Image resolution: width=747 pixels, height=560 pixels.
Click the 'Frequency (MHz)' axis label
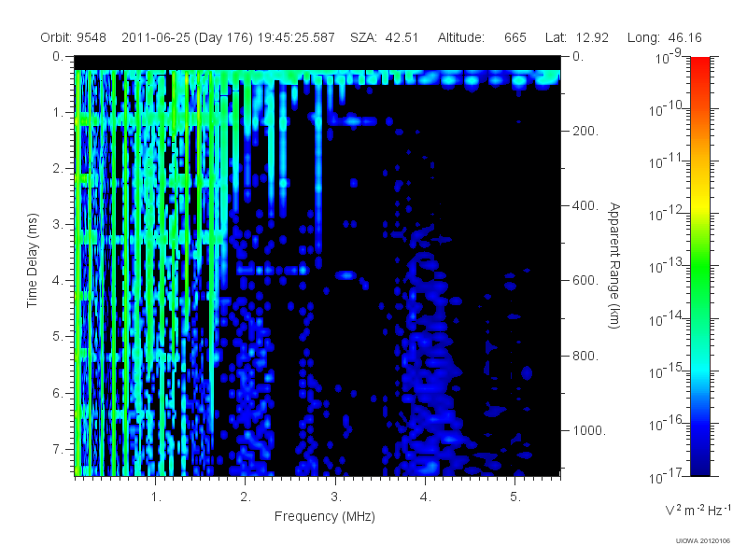click(x=324, y=517)
